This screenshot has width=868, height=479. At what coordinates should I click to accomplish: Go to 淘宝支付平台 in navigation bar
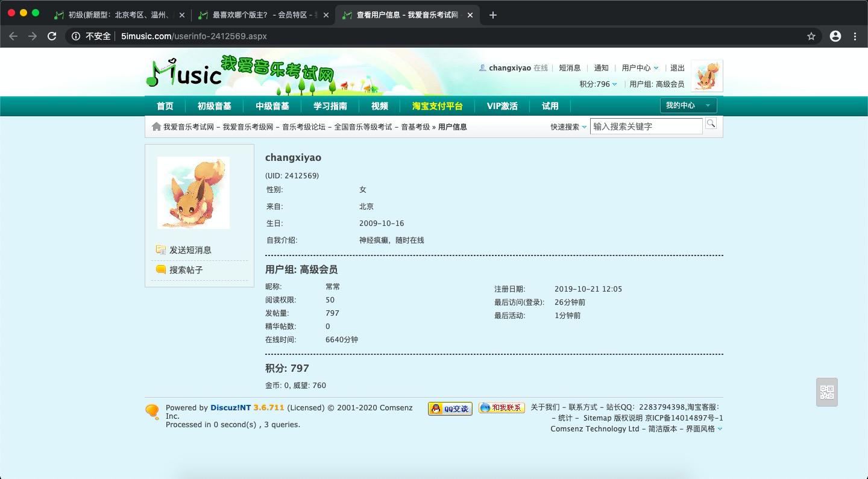pos(437,106)
